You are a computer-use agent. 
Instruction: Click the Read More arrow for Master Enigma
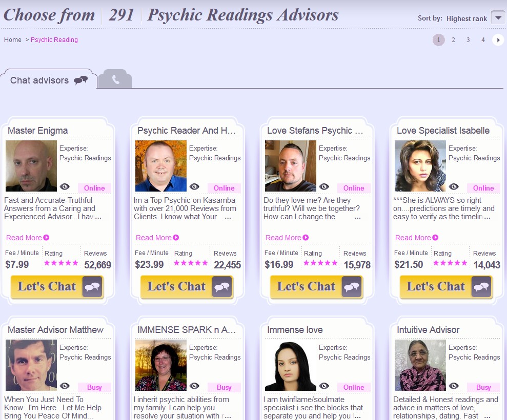46,238
